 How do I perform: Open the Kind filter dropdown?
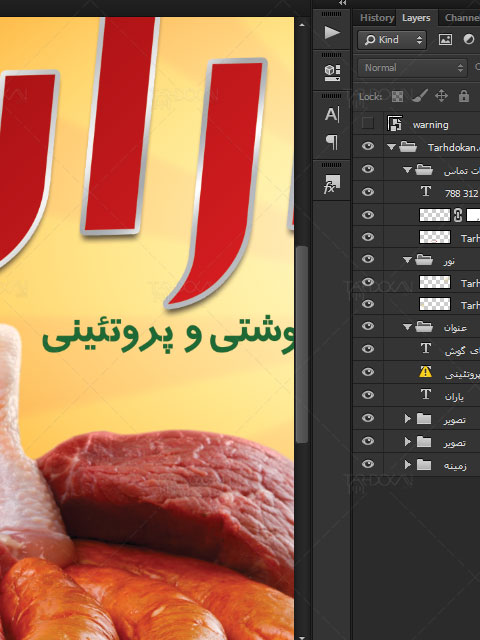tap(391, 40)
